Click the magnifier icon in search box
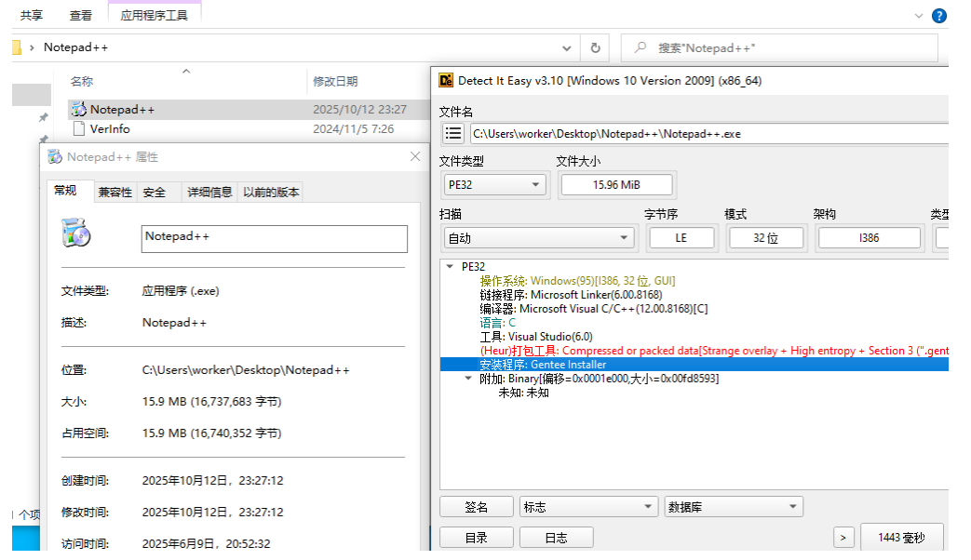 [x=641, y=47]
